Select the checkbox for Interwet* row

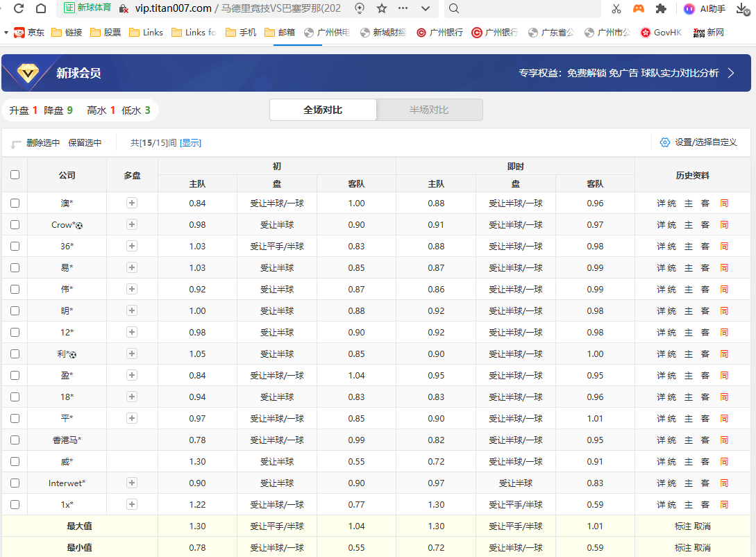(15, 483)
